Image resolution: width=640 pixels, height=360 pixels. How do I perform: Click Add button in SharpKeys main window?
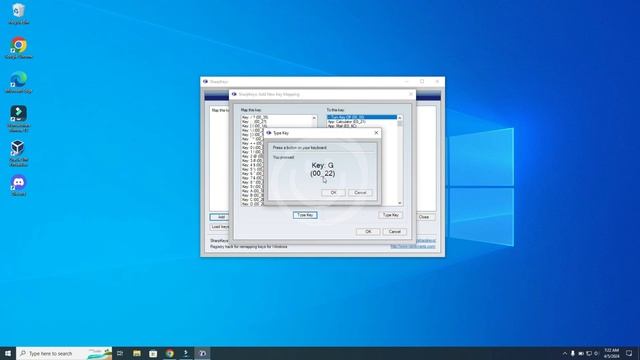[221, 217]
